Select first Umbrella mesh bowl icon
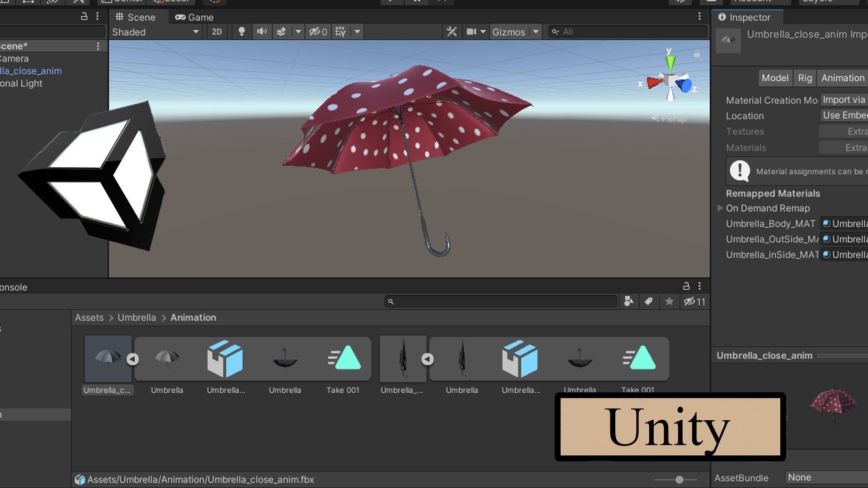This screenshot has height=488, width=868. [285, 359]
